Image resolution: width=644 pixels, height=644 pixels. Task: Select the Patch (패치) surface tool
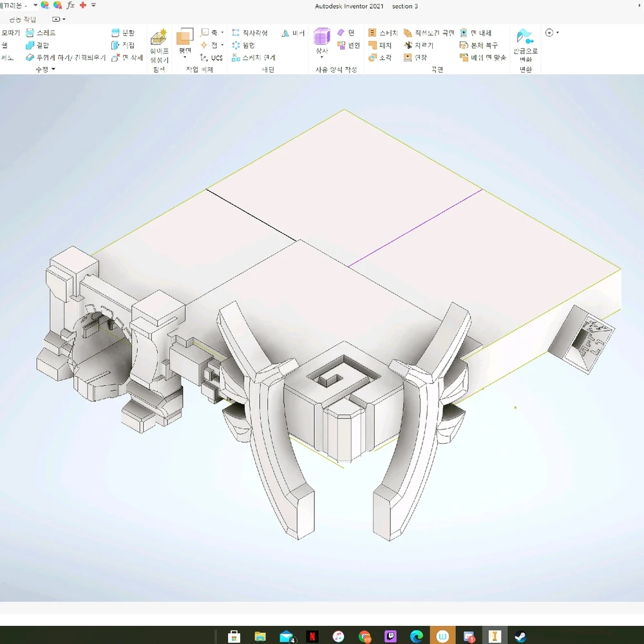click(379, 45)
